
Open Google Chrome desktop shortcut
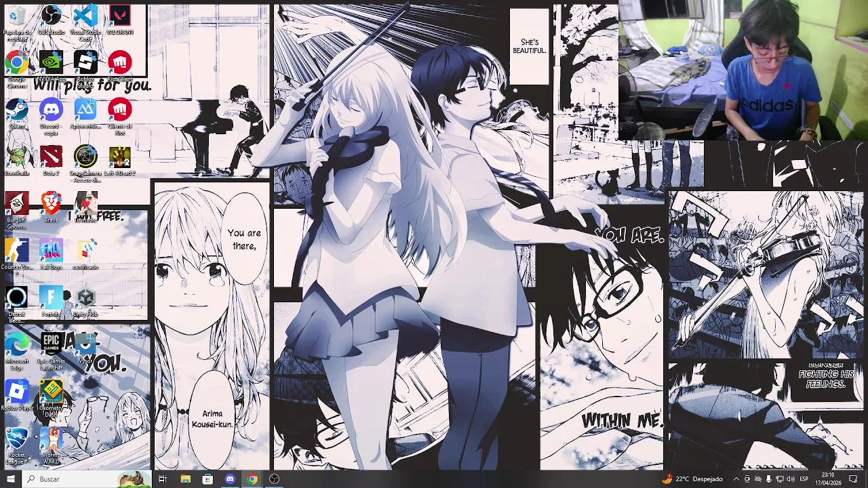[17, 69]
